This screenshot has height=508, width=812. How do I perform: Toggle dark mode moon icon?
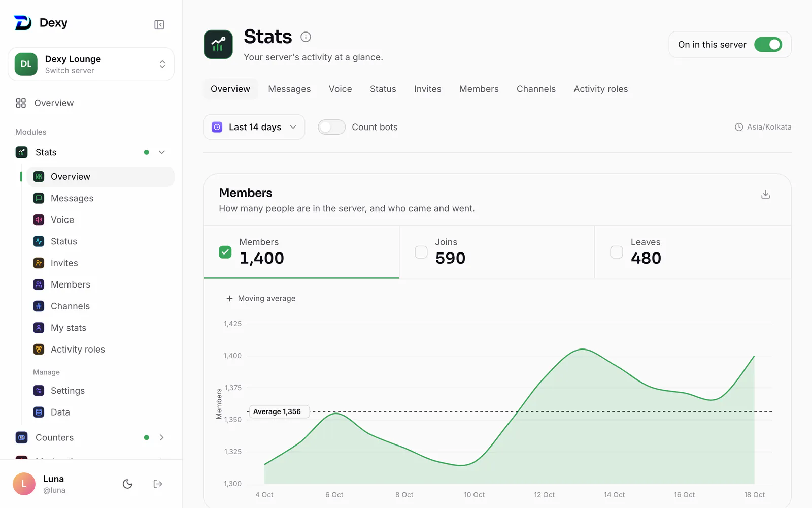tap(127, 484)
